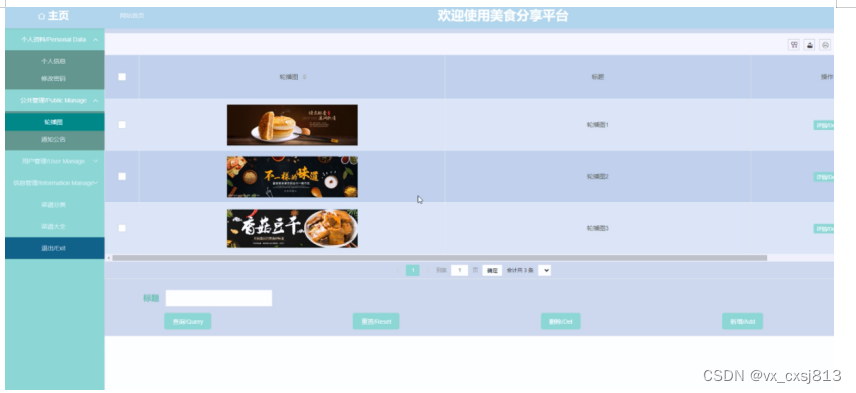
Task: Click 退出/Exit in the sidebar
Action: click(x=54, y=248)
